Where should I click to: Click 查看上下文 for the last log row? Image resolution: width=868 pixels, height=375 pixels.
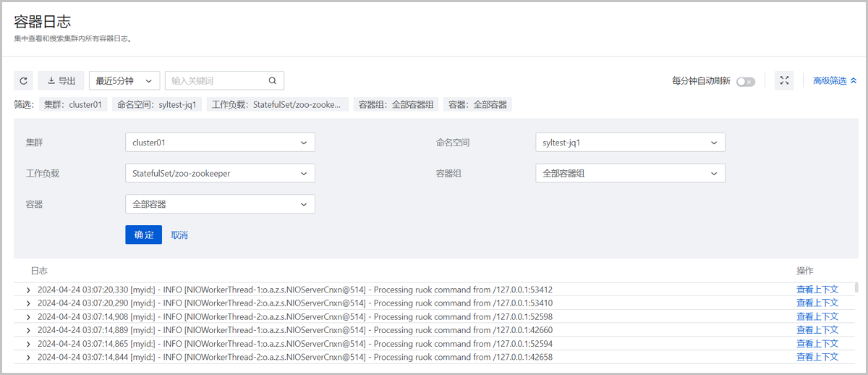click(x=817, y=357)
